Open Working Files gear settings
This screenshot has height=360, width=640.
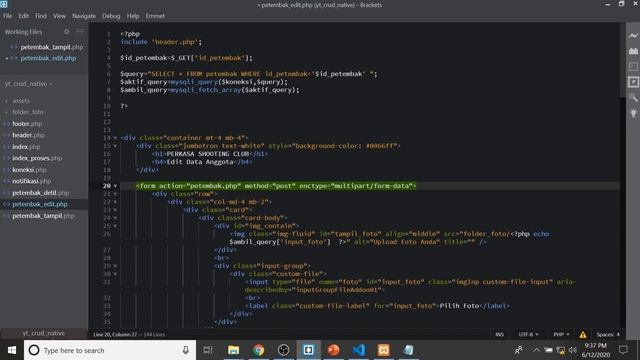[x=67, y=31]
